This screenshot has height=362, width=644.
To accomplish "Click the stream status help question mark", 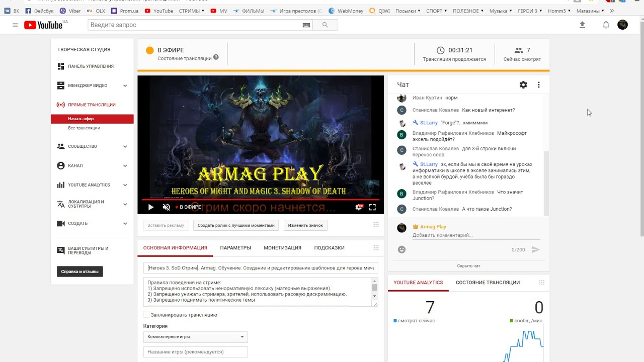I will 216,57.
